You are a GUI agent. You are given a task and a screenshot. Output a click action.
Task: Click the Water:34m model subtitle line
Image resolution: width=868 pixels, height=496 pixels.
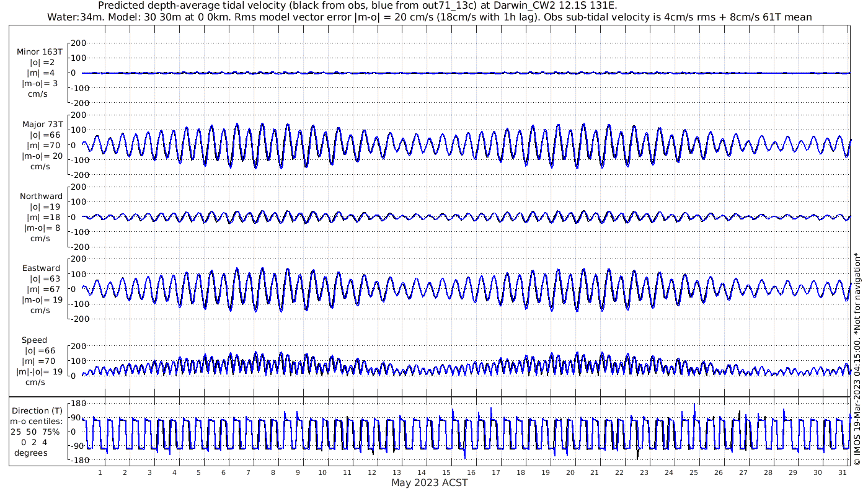click(x=430, y=17)
